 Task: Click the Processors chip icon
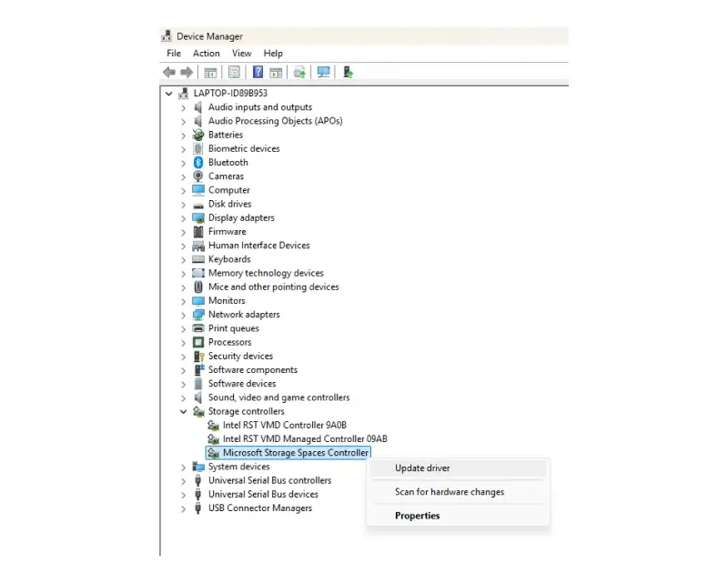pos(198,342)
